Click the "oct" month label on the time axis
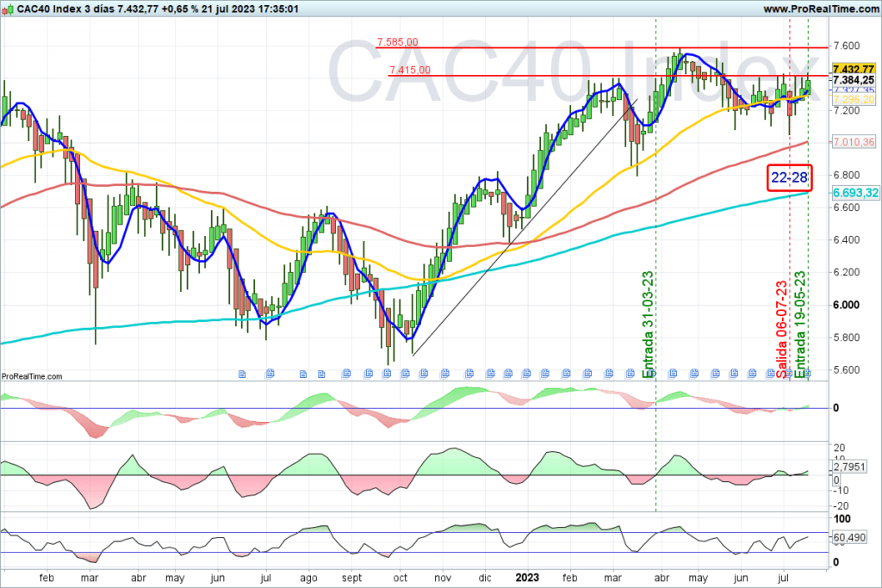The width and height of the screenshot is (882, 588). pyautogui.click(x=400, y=578)
